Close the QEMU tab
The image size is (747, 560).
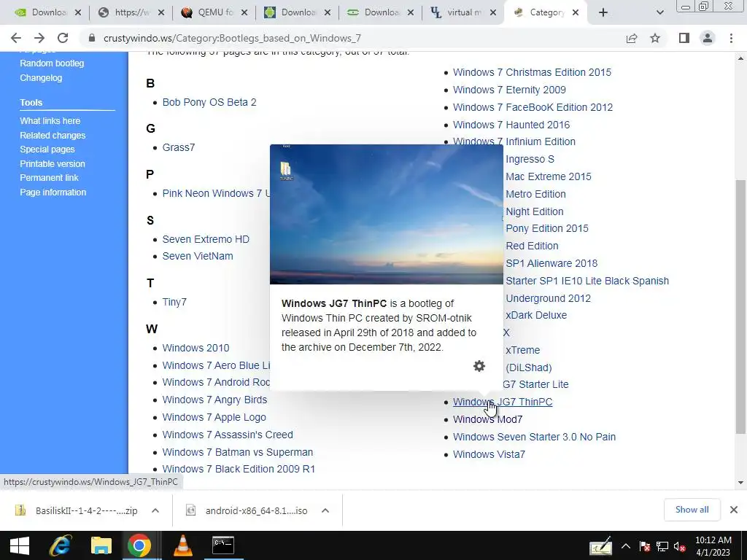coord(244,13)
